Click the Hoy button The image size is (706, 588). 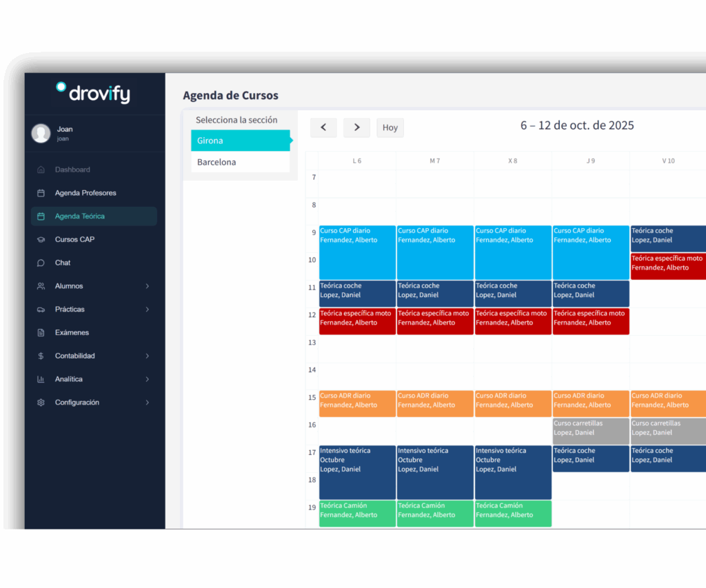tap(390, 128)
